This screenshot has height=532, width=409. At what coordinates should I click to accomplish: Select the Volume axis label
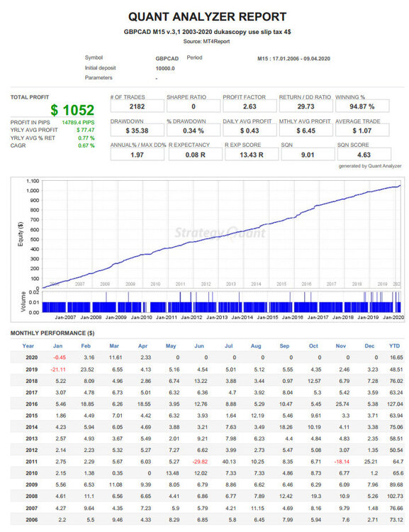[x=23, y=301]
